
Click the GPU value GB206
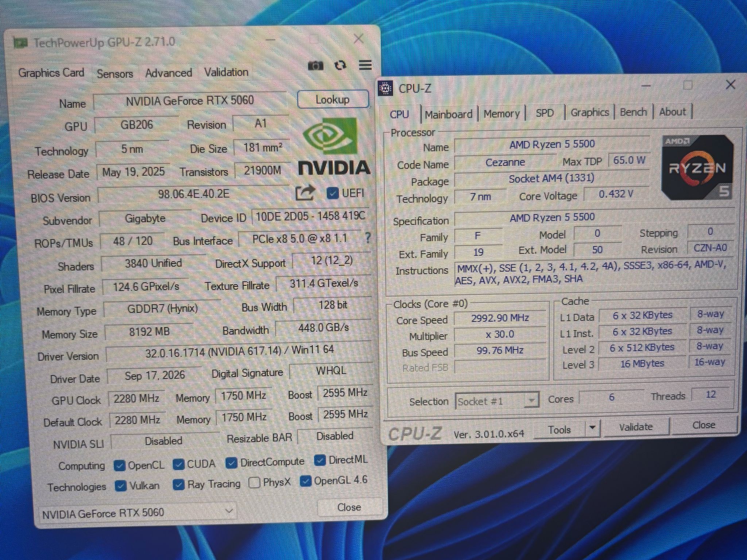click(x=136, y=125)
